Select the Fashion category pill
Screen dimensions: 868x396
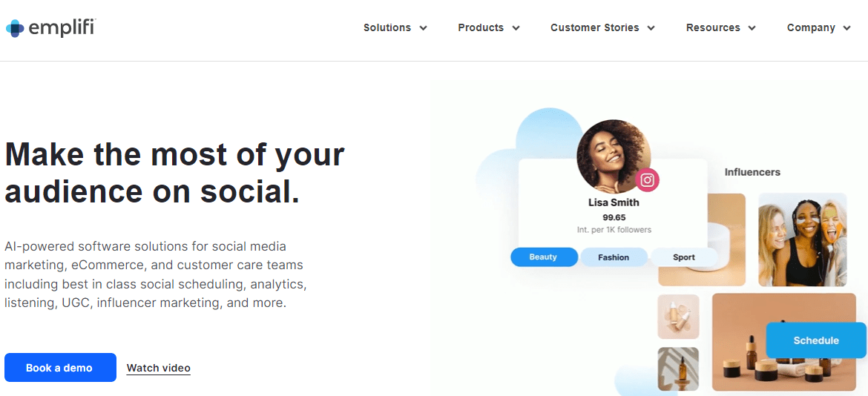[x=614, y=257]
